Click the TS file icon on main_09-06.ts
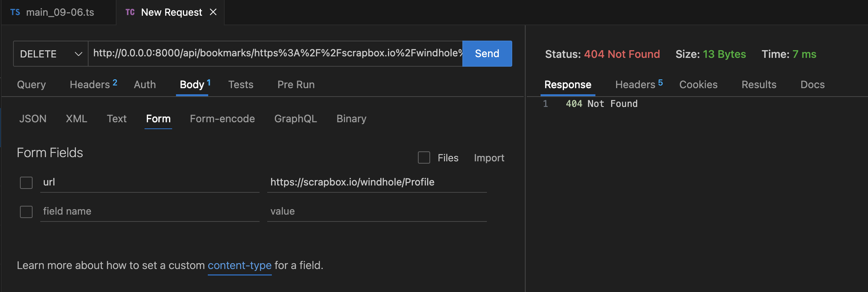This screenshot has width=868, height=292. tap(15, 12)
